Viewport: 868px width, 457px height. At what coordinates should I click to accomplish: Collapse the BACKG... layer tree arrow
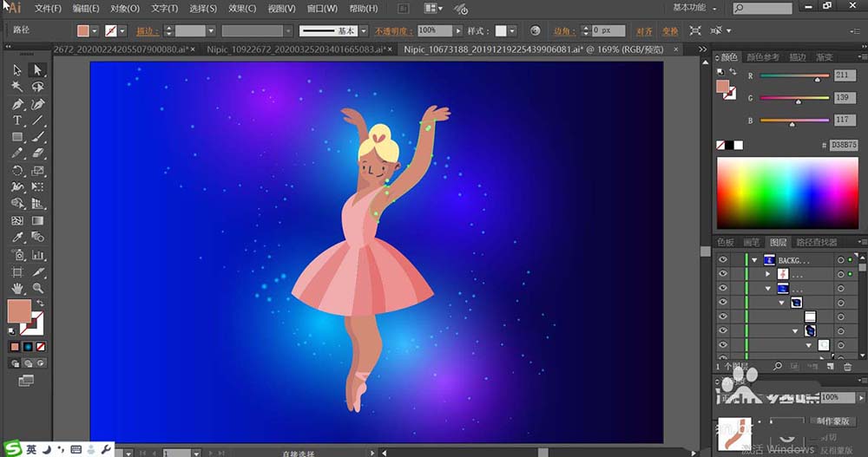click(754, 259)
